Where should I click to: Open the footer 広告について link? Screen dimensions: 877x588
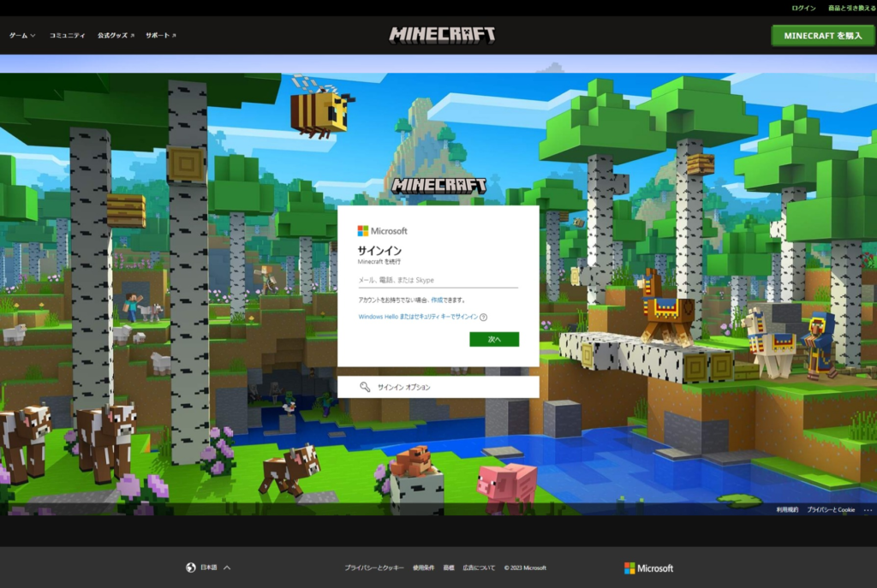pos(479,567)
